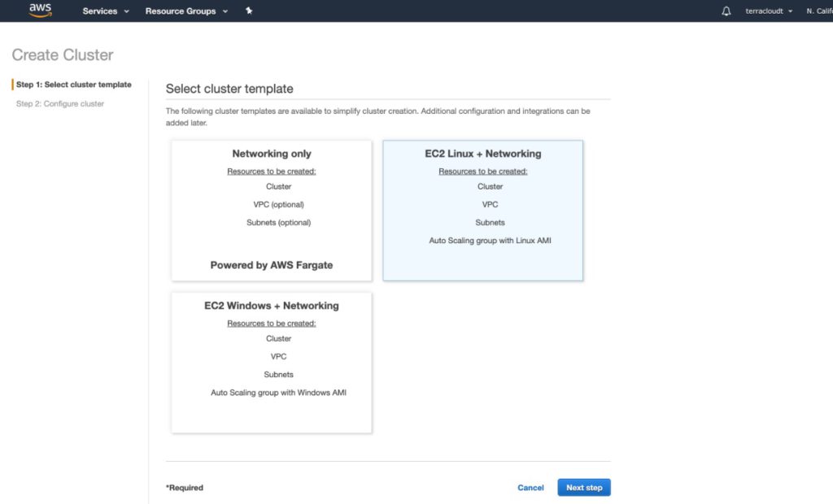833x504 pixels.
Task: Click the Select cluster template section title
Action: click(x=229, y=89)
